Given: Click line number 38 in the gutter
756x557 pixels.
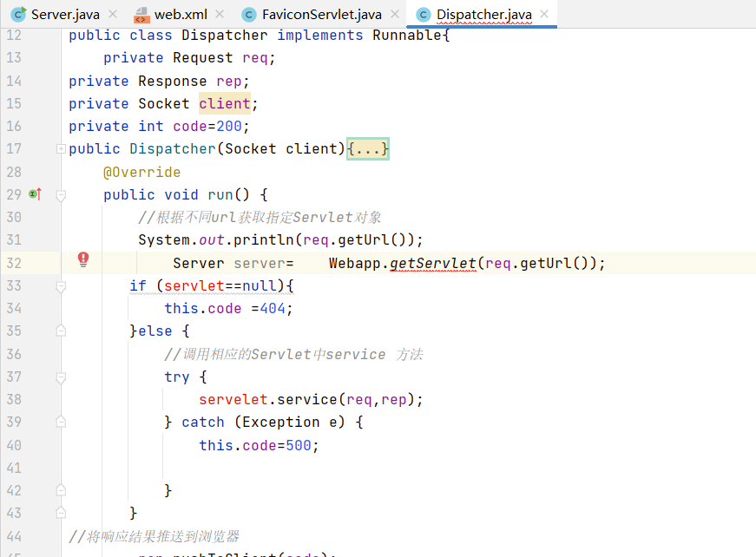Looking at the screenshot, I should point(14,399).
